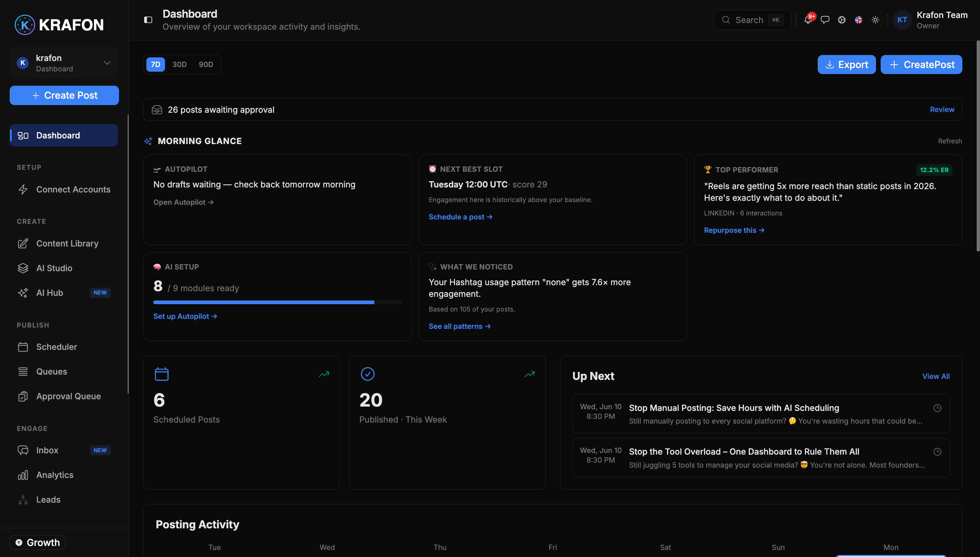Open Dashboard in sidebar
This screenshot has width=980, height=557.
coord(64,135)
